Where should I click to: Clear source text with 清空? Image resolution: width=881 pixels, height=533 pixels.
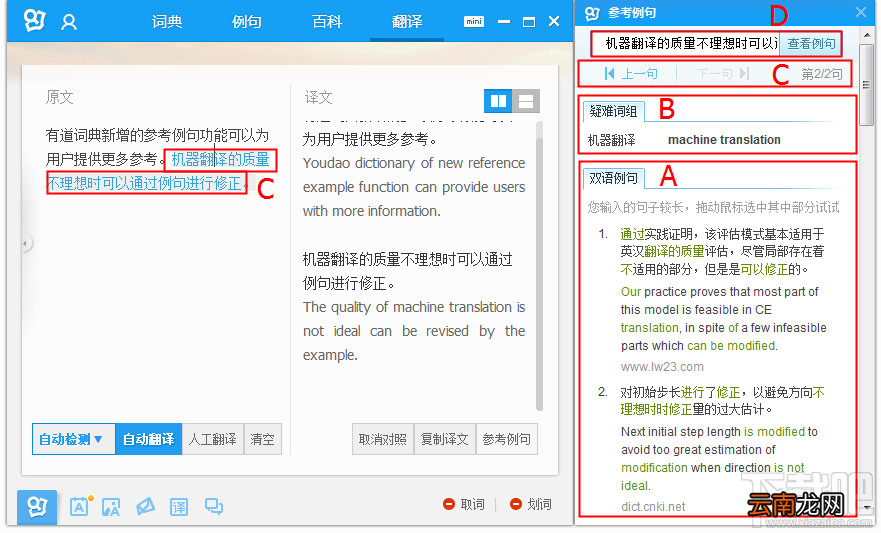(x=262, y=439)
